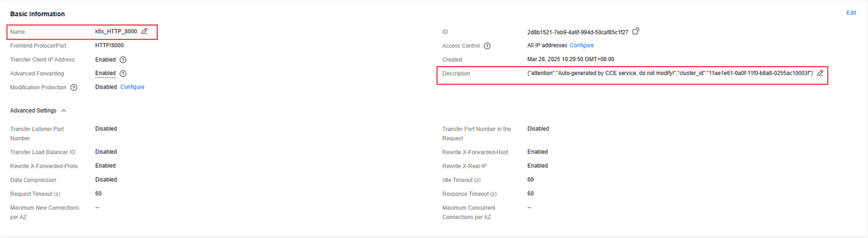The width and height of the screenshot is (868, 238).
Task: Open the help icon beside Transfer Client IP Address
Action: (123, 60)
